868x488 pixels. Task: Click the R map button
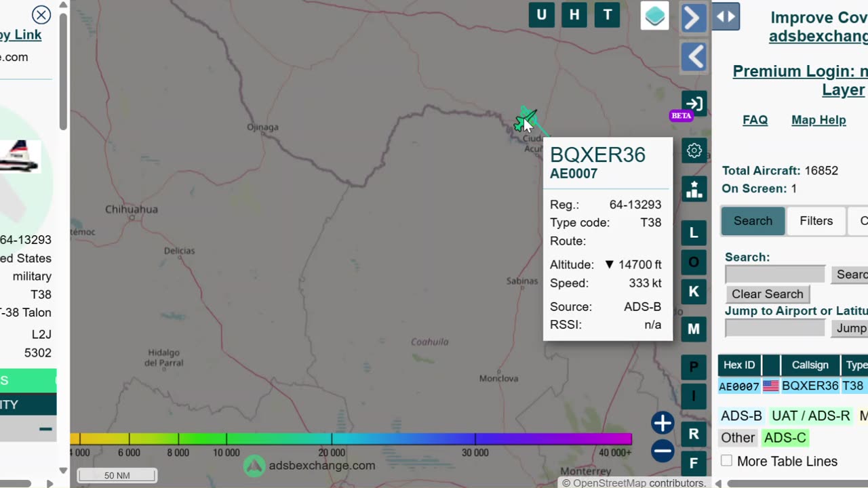[x=694, y=434]
